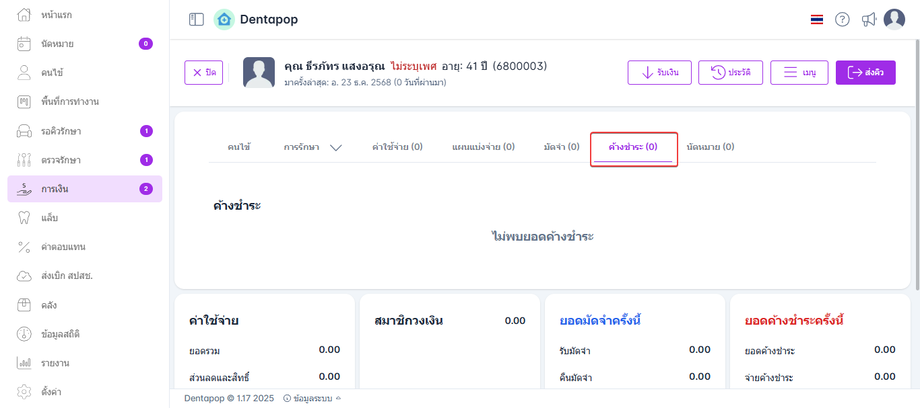Screen dimensions: 920x408
Task: Select the Thai flag language switcher
Action: point(817,20)
